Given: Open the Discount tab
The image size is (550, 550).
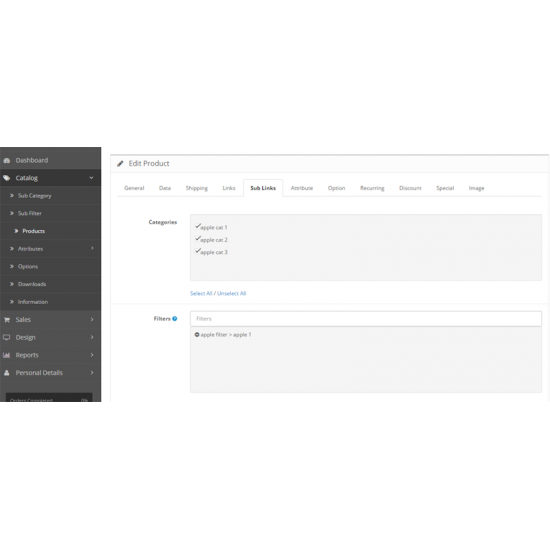Looking at the screenshot, I should pyautogui.click(x=410, y=188).
